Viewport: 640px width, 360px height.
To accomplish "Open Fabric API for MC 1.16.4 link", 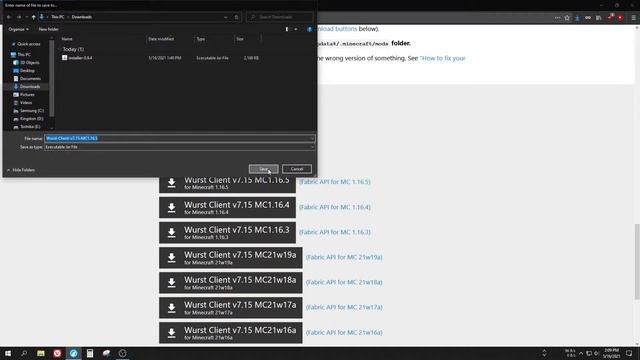I will pyautogui.click(x=335, y=207).
